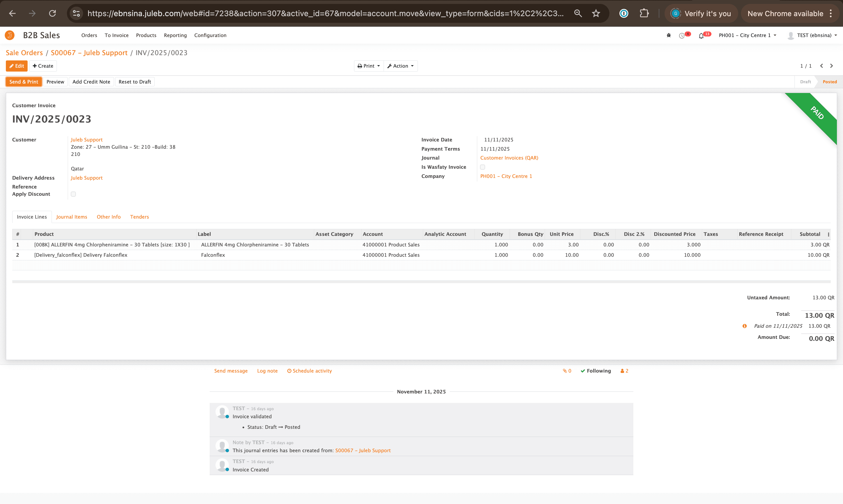Image resolution: width=843 pixels, height=504 pixels.
Task: Expand the PH001 – City Centre 1 company selector
Action: click(x=747, y=35)
